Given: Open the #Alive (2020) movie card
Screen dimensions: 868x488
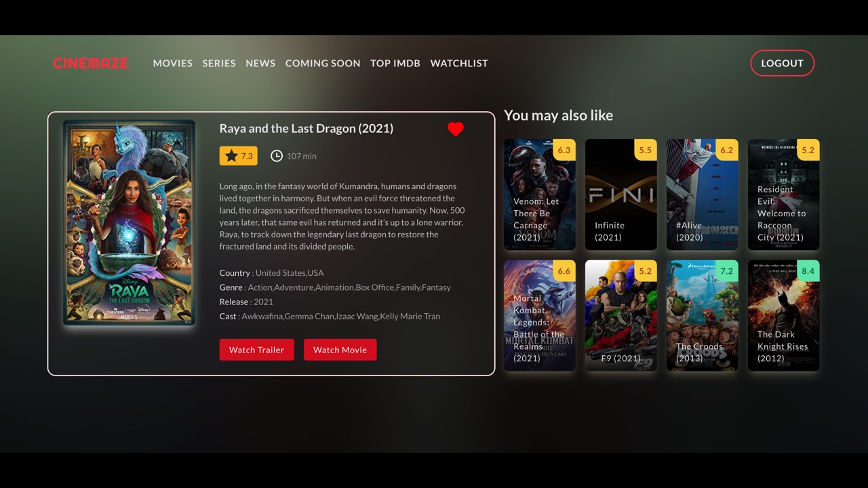Looking at the screenshot, I should coord(703,195).
